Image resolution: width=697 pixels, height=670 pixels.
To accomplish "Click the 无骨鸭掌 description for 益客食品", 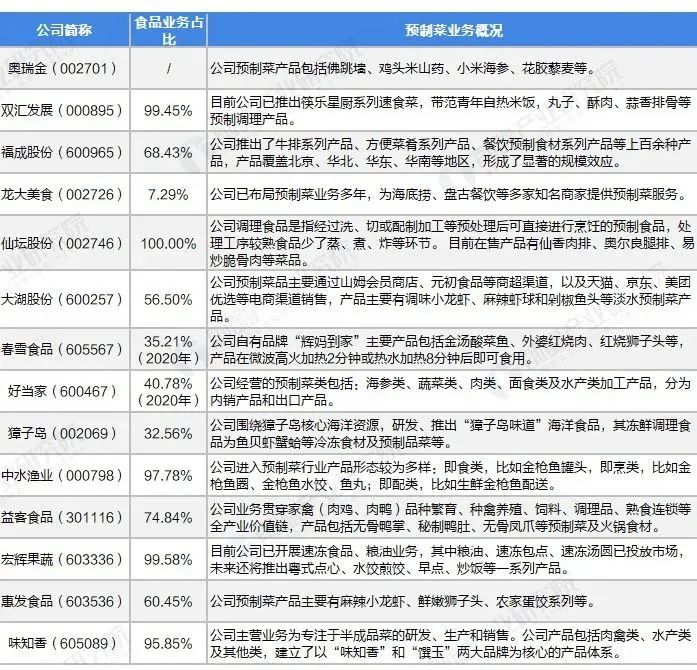I will coord(452,518).
